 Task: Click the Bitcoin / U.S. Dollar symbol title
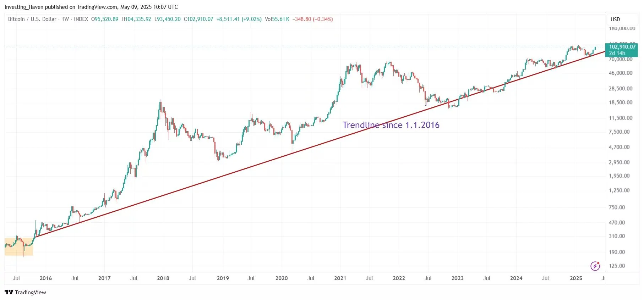(32, 19)
